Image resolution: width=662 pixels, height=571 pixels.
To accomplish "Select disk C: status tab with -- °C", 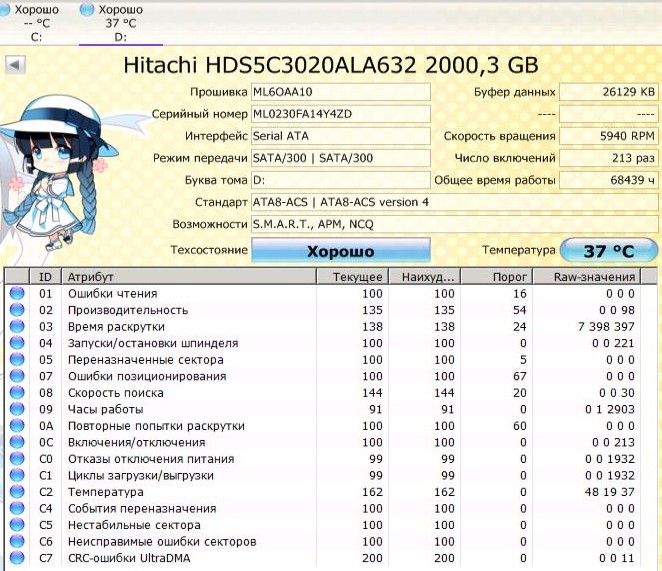I will coord(30,22).
